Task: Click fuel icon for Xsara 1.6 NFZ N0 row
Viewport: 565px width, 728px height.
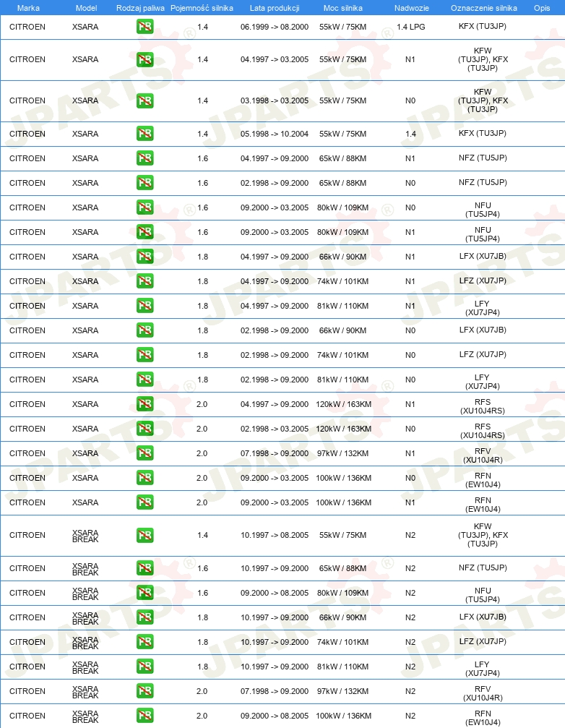Action: pos(145,183)
